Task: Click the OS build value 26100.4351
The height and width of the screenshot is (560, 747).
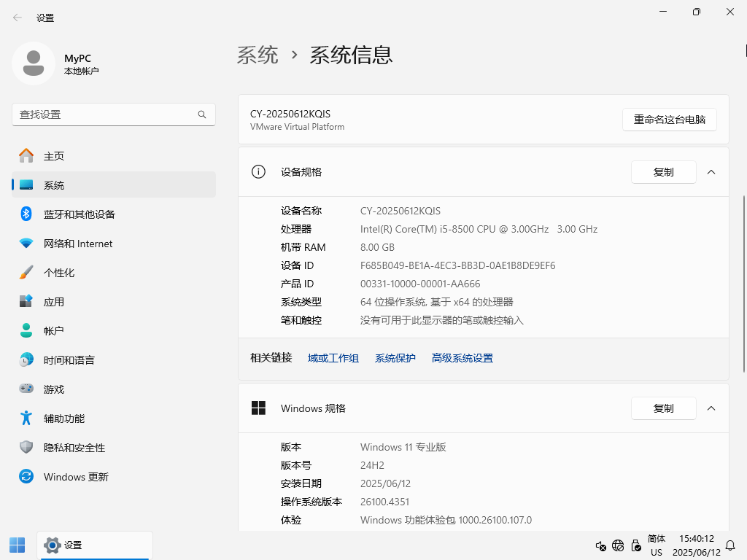Action: [x=384, y=502]
